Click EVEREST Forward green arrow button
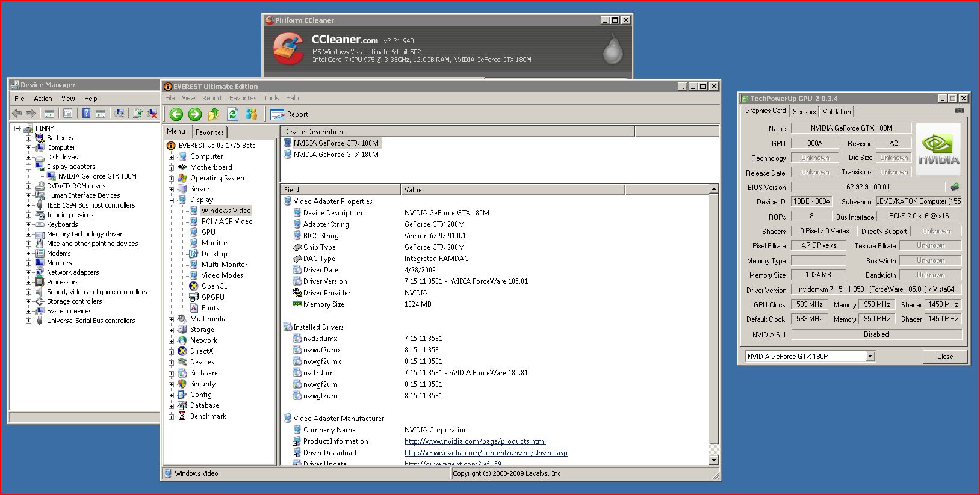 [x=194, y=114]
